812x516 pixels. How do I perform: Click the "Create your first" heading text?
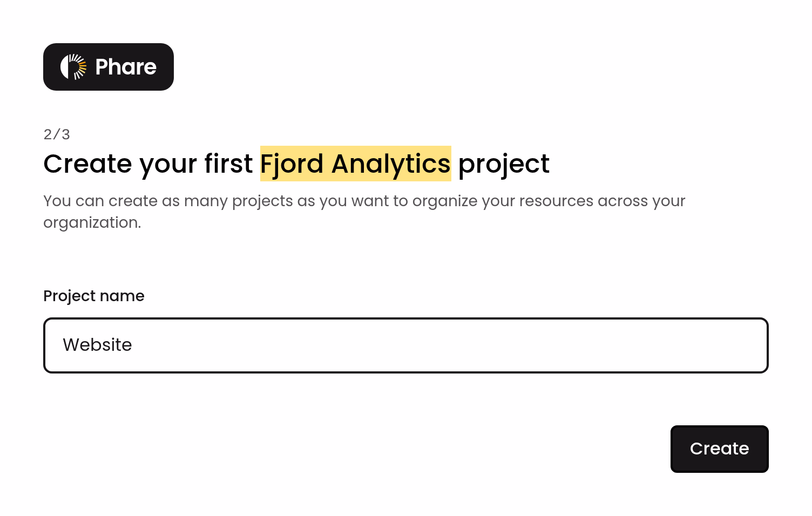click(x=148, y=164)
